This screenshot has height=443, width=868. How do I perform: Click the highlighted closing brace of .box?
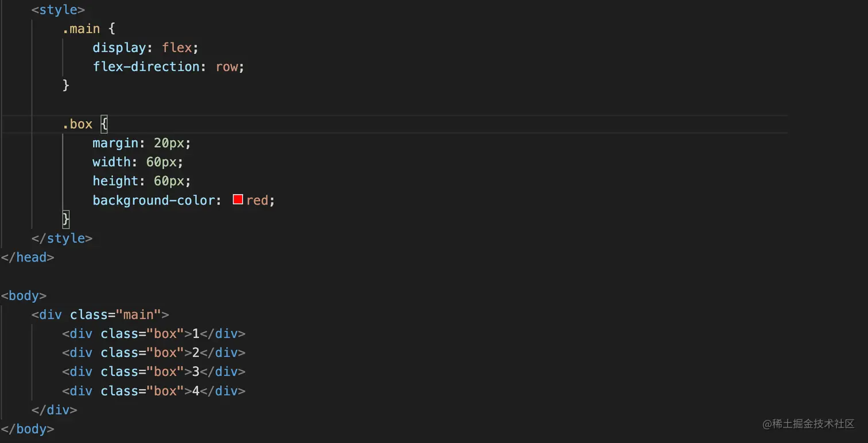[66, 219]
